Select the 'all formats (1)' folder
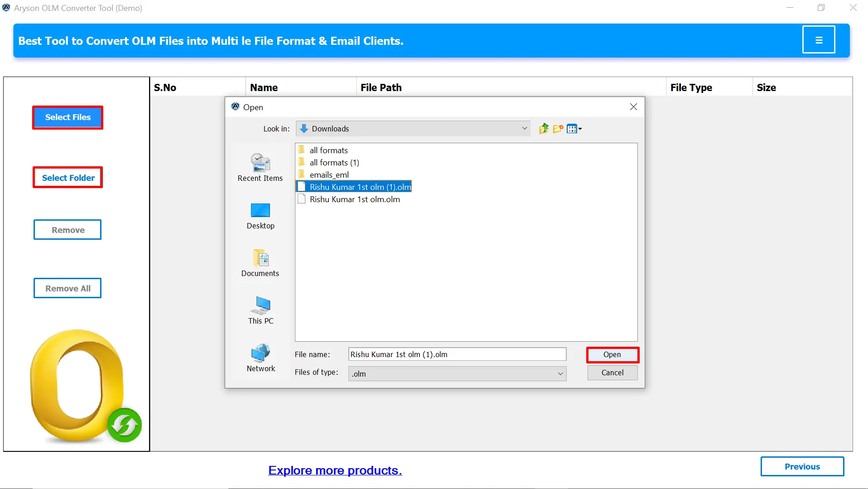Viewport: 868px width, 489px height. click(329, 162)
